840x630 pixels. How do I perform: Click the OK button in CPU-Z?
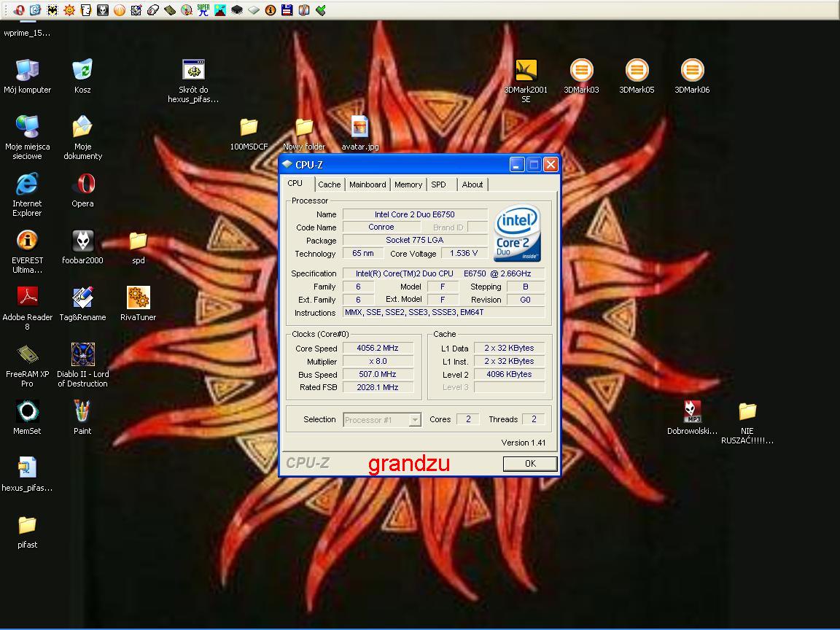point(530,464)
